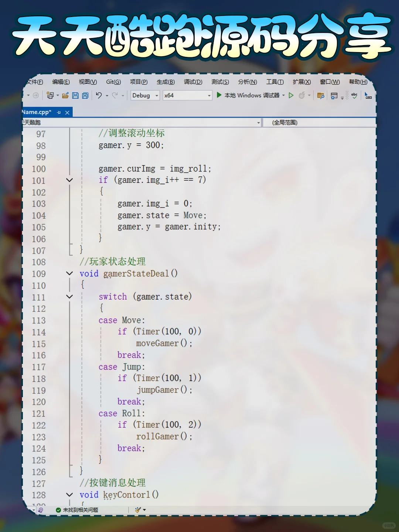Screen dimensions: 399x532
Task: Open the 帮助(H) menu
Action: click(x=358, y=82)
